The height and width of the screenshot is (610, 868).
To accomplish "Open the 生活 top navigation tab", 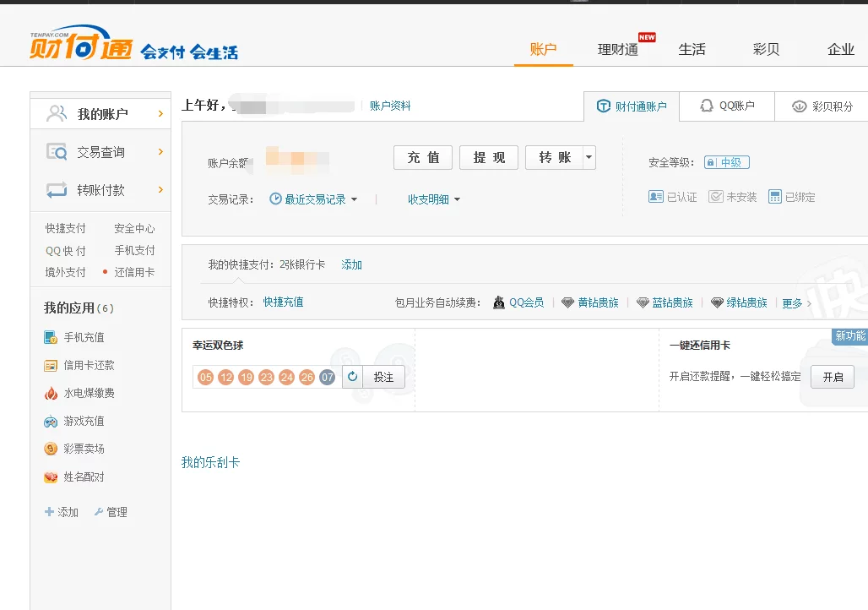I will click(x=692, y=49).
